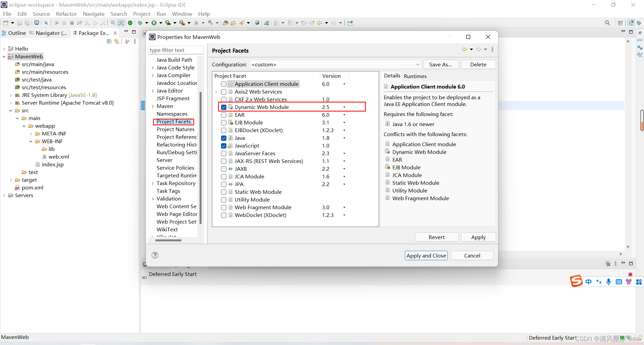The width and height of the screenshot is (644, 345).
Task: Enable the EAR project facet
Action: [x=224, y=115]
